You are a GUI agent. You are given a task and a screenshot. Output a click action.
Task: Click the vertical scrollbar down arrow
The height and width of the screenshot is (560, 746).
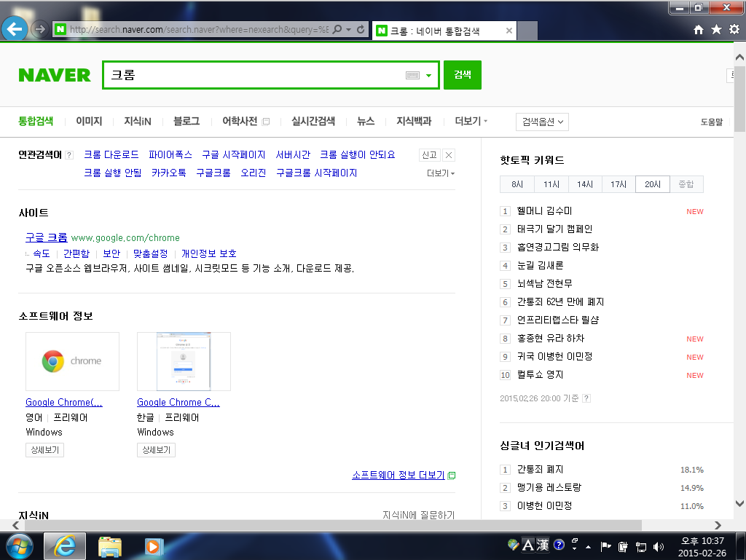(739, 503)
